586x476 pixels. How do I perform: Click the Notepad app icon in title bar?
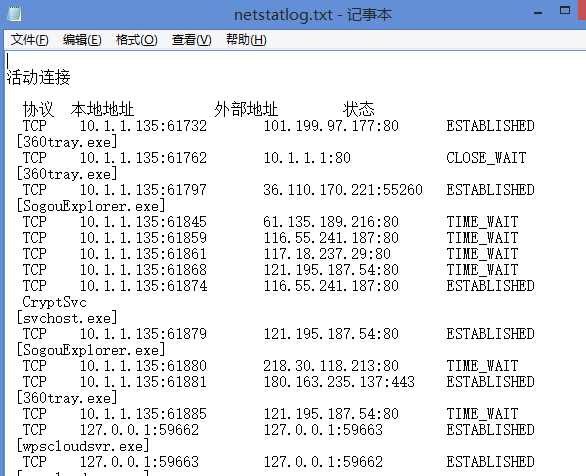(x=15, y=13)
